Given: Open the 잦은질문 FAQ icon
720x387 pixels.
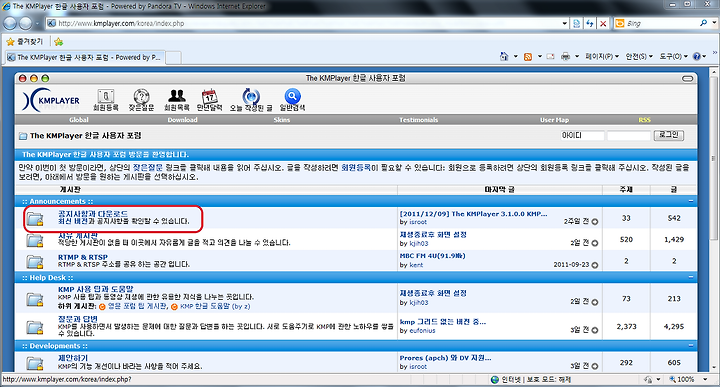Looking at the screenshot, I should 141,96.
